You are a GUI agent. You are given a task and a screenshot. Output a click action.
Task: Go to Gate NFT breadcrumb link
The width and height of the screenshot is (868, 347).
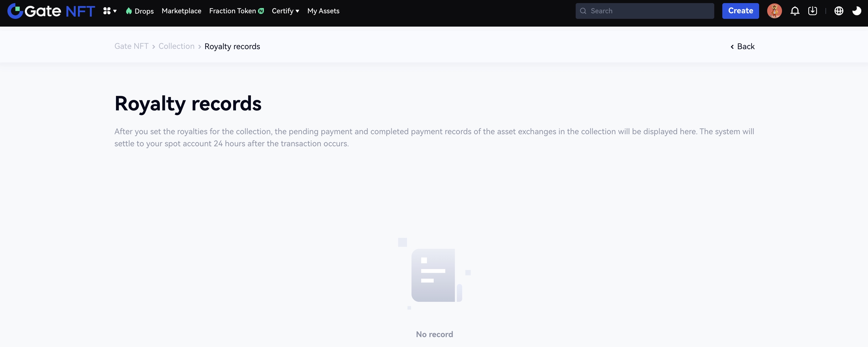tap(131, 46)
